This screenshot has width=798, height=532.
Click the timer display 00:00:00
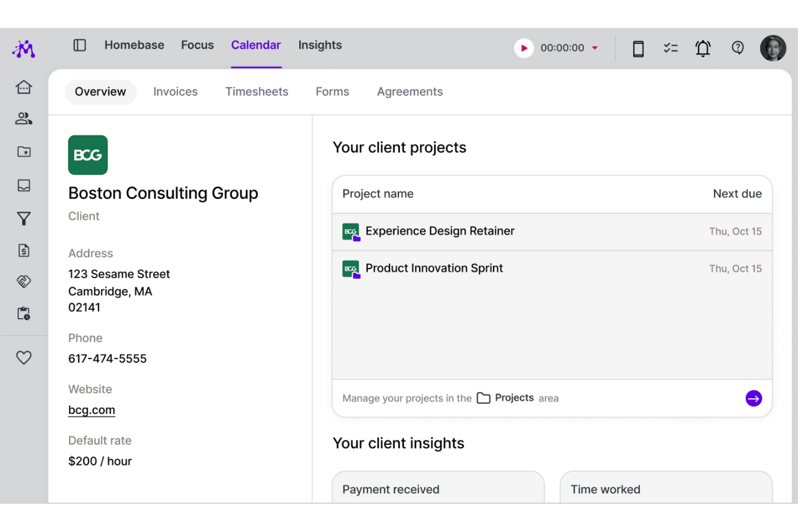point(562,48)
